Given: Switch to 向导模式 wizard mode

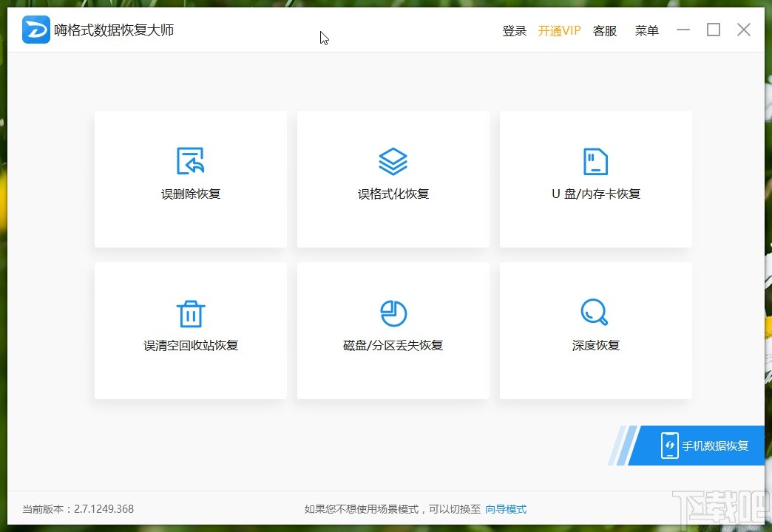Looking at the screenshot, I should click(506, 509).
